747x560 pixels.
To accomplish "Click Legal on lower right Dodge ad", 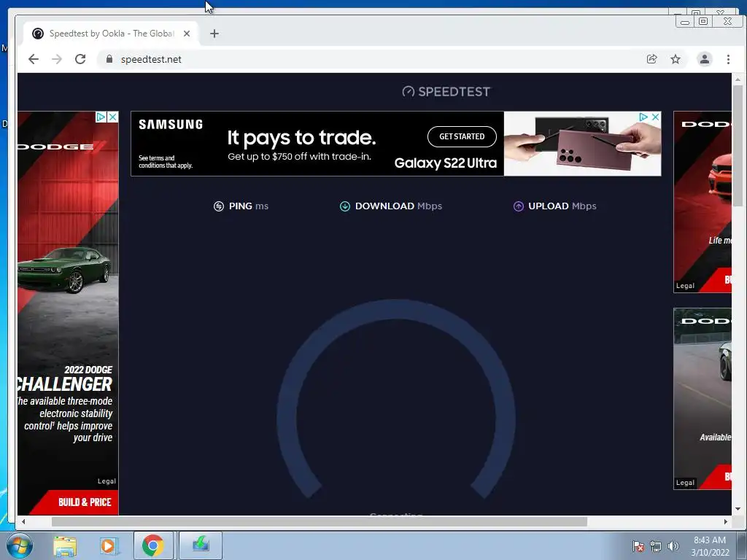I will (686, 483).
